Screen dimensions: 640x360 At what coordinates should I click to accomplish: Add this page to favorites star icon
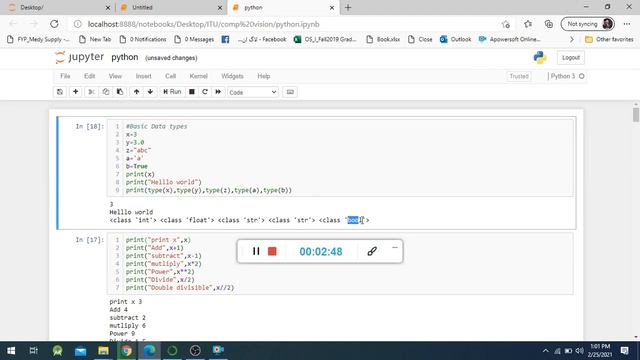[x=506, y=24]
